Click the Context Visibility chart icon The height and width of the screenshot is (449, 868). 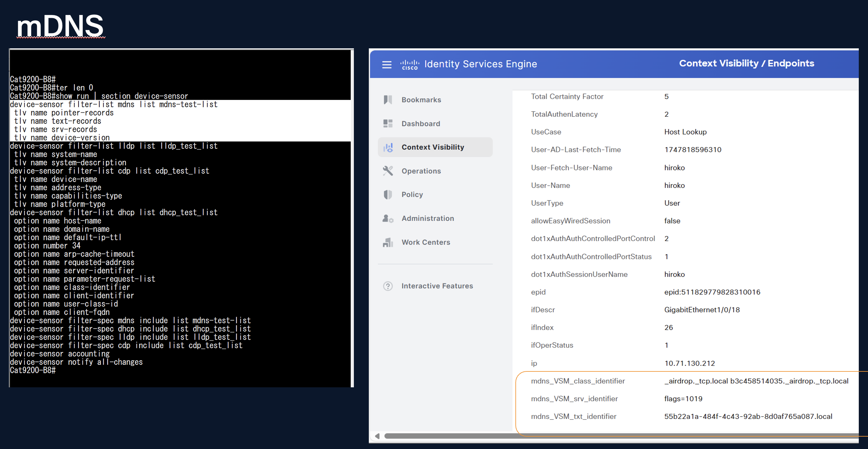coord(388,147)
